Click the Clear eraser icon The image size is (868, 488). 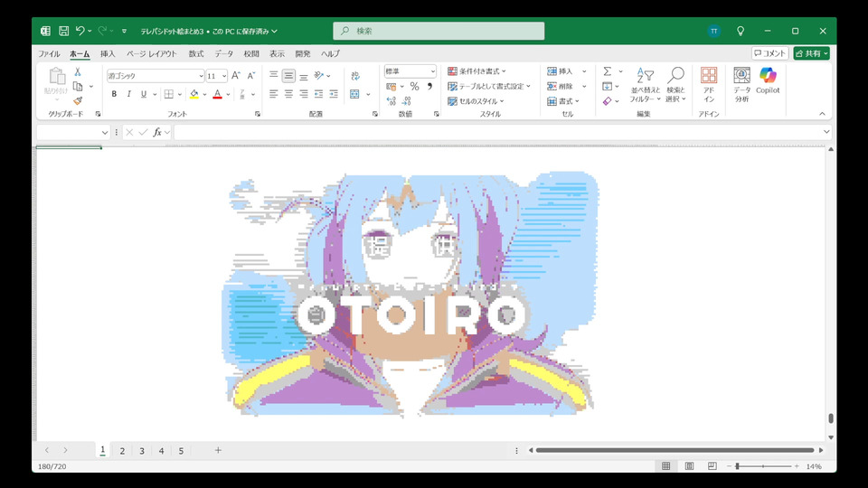tap(608, 101)
